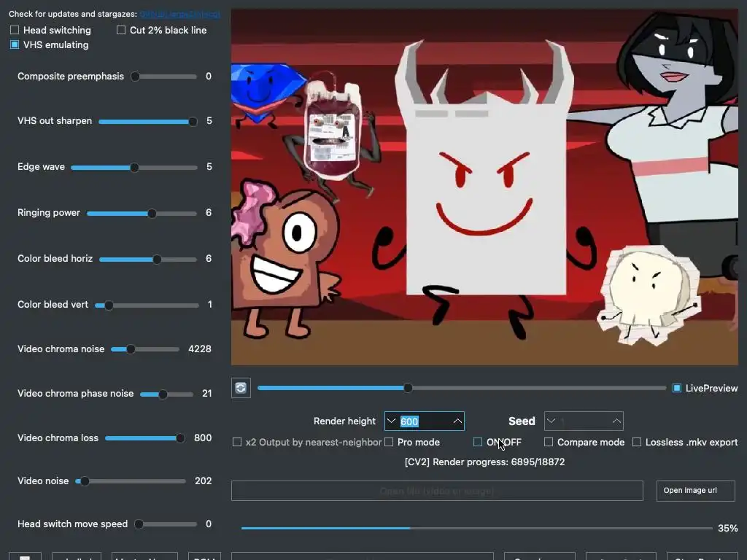
Task: Click the Video chroma noise value 4228
Action: [200, 349]
